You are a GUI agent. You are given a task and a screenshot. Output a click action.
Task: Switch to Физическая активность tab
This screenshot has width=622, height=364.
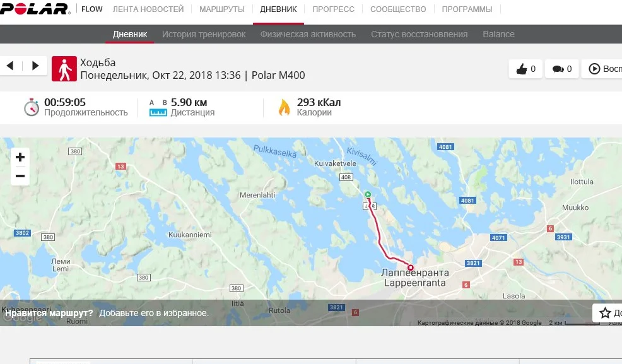308,34
